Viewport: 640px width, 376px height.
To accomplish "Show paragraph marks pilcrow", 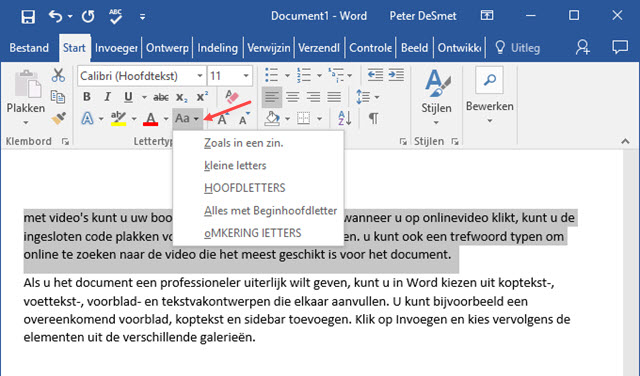I will point(373,118).
